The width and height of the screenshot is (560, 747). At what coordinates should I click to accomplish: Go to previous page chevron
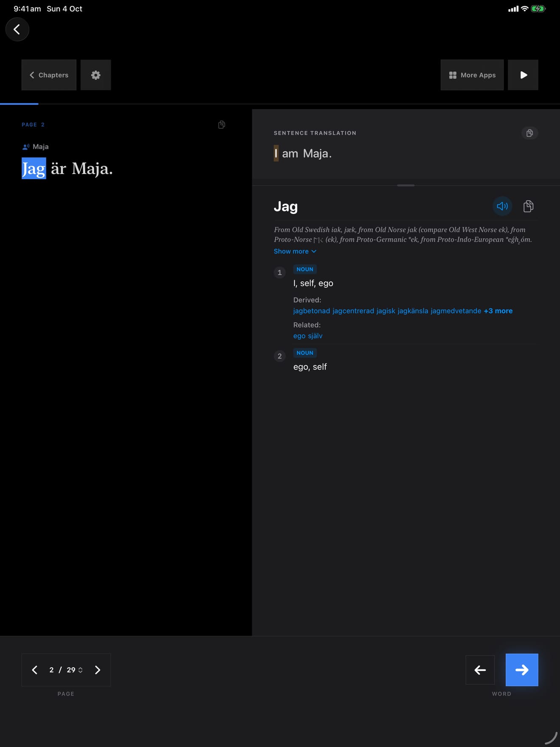coord(35,670)
